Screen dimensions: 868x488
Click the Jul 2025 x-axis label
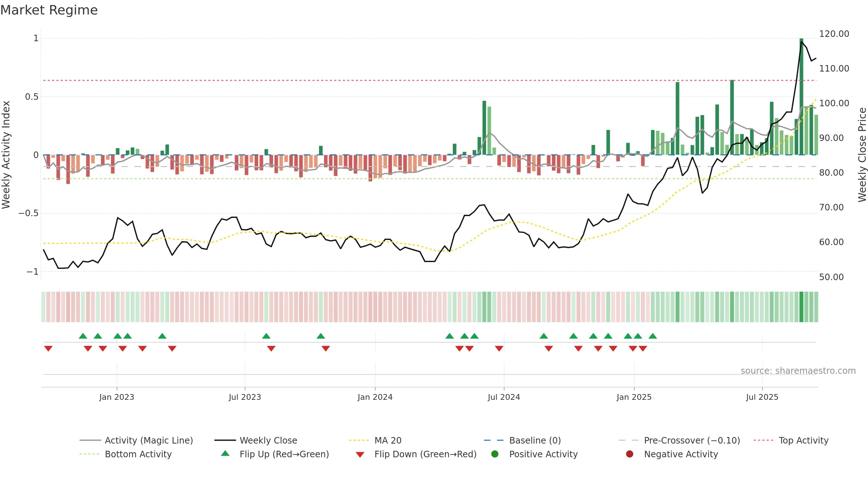[x=762, y=397]
